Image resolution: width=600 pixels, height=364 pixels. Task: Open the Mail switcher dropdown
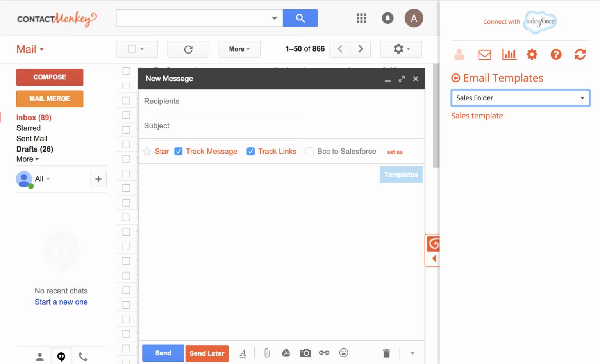click(30, 49)
